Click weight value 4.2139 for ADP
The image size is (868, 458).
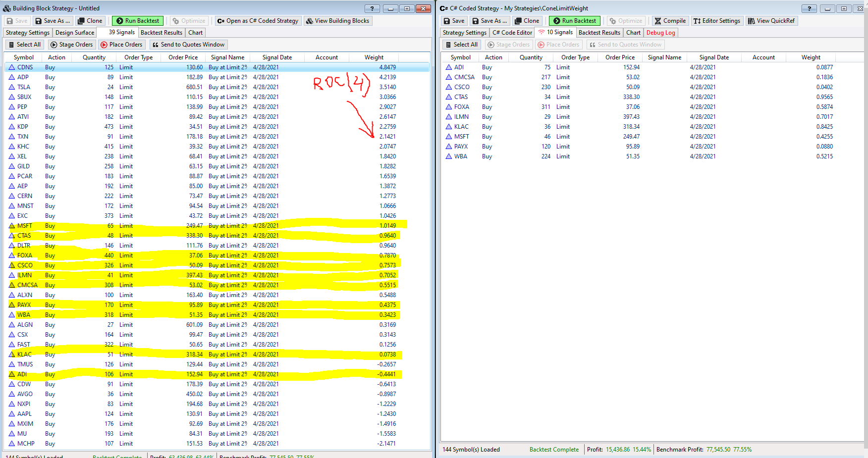[387, 77]
